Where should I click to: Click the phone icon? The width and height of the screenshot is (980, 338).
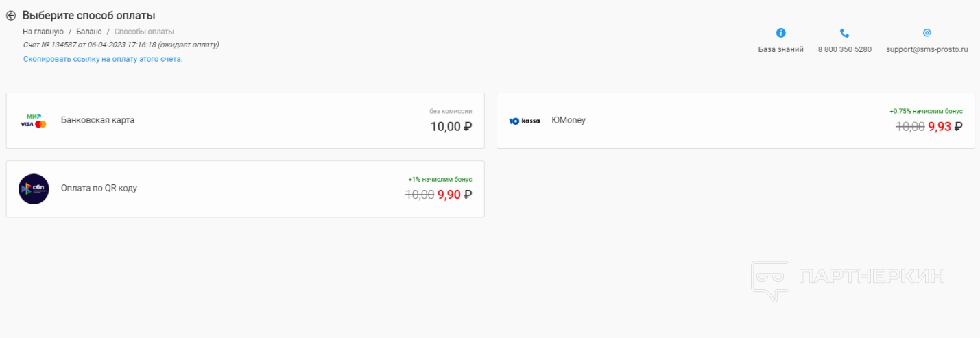pos(844,33)
